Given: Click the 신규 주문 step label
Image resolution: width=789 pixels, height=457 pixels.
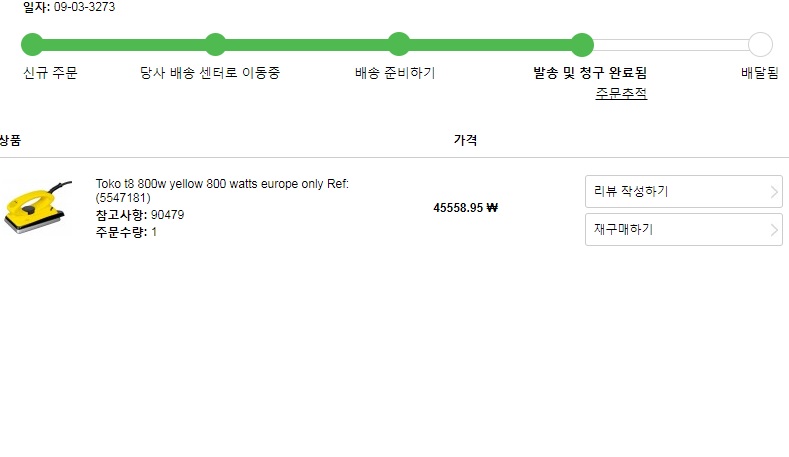Looking at the screenshot, I should tap(50, 73).
